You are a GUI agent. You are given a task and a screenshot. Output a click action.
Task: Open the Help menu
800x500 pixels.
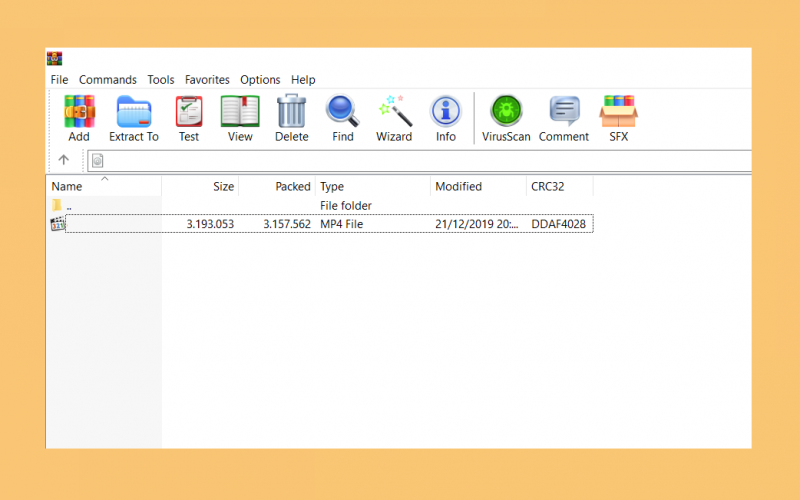[303, 80]
